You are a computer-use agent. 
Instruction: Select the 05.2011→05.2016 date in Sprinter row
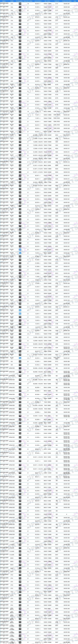click(38, 457)
